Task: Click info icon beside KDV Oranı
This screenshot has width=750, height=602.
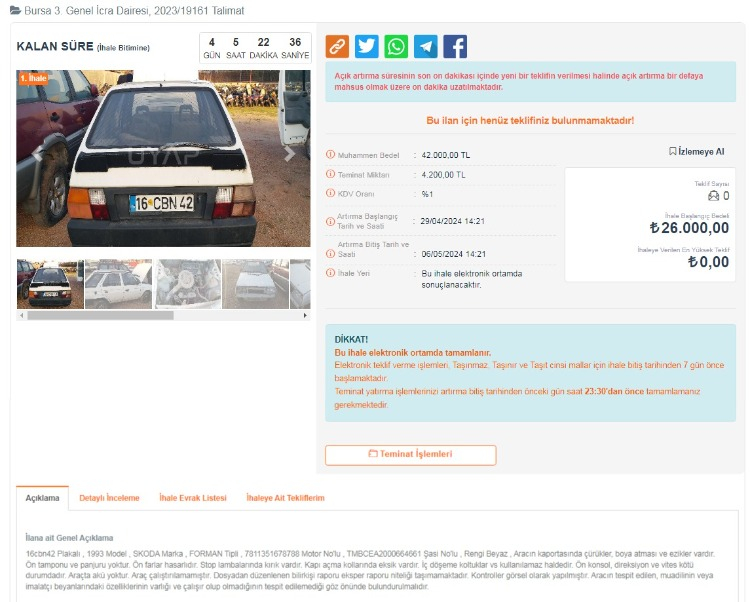Action: tap(330, 193)
